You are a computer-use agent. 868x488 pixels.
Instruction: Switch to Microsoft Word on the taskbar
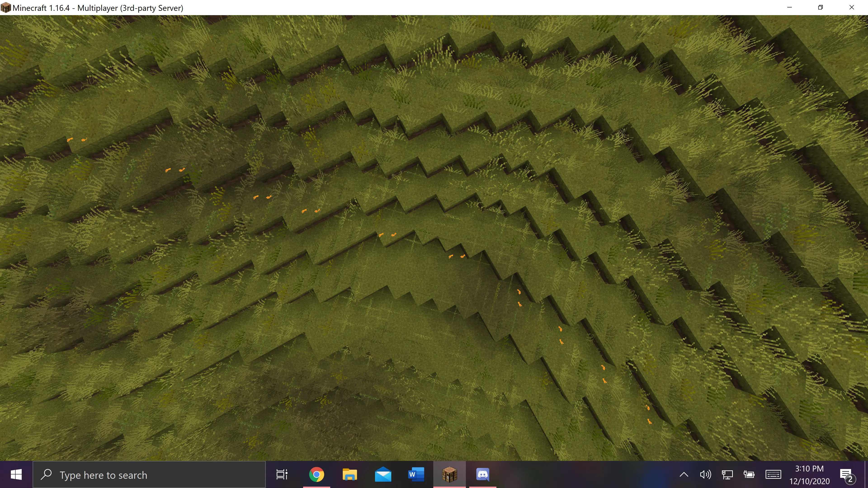(416, 474)
